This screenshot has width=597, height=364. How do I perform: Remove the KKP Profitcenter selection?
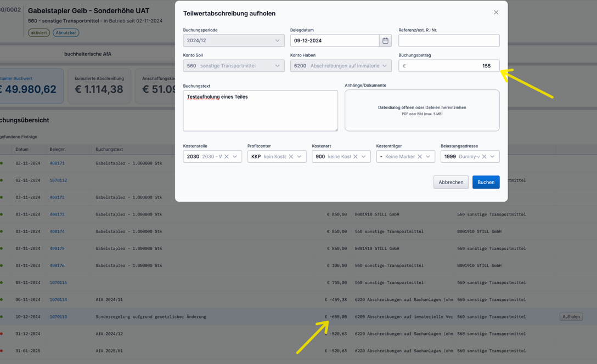coord(290,156)
